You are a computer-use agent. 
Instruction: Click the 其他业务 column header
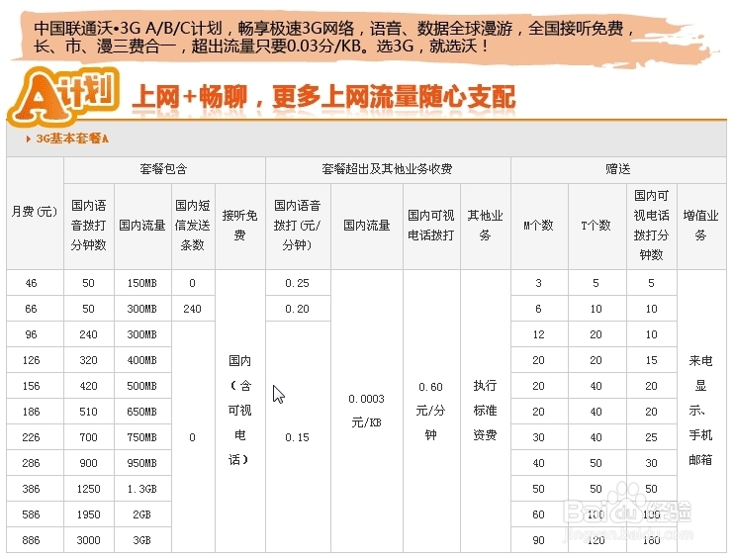[486, 226]
